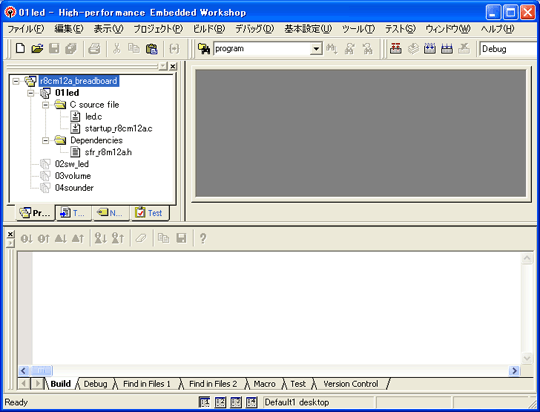Screen dimensions: 540x412
Task: Click the output pane vertical scrollbar down arrow
Action: pos(527,358)
